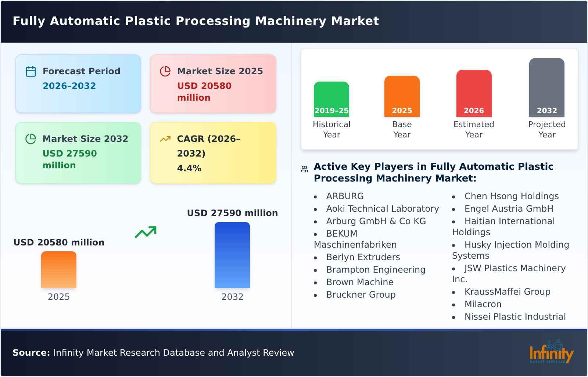Select Brampton Engineering entry
This screenshot has height=377, width=588.
point(376,270)
